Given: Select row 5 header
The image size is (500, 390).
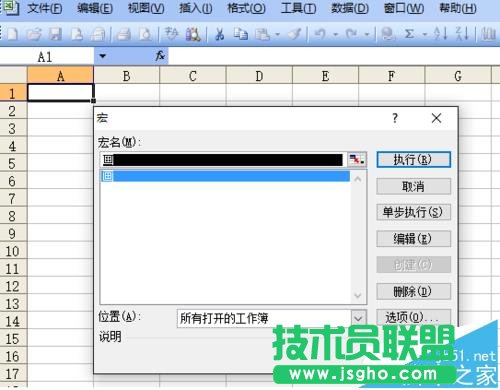Looking at the screenshot, I should pyautogui.click(x=13, y=163).
